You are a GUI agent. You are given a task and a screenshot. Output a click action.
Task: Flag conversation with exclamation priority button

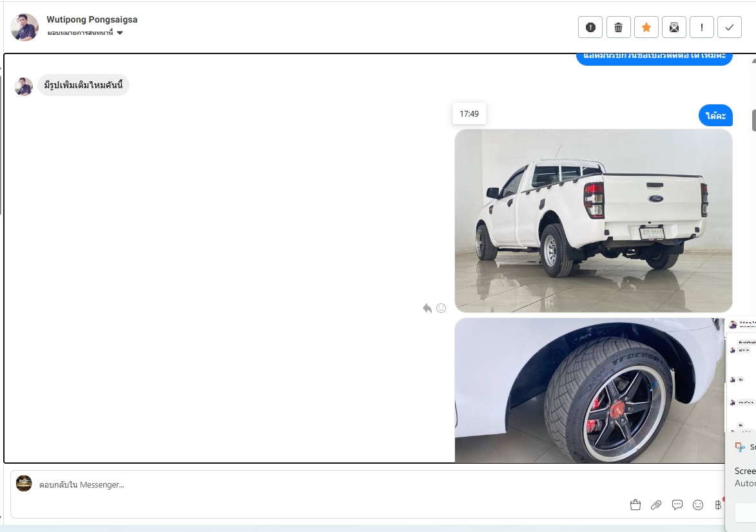click(701, 28)
